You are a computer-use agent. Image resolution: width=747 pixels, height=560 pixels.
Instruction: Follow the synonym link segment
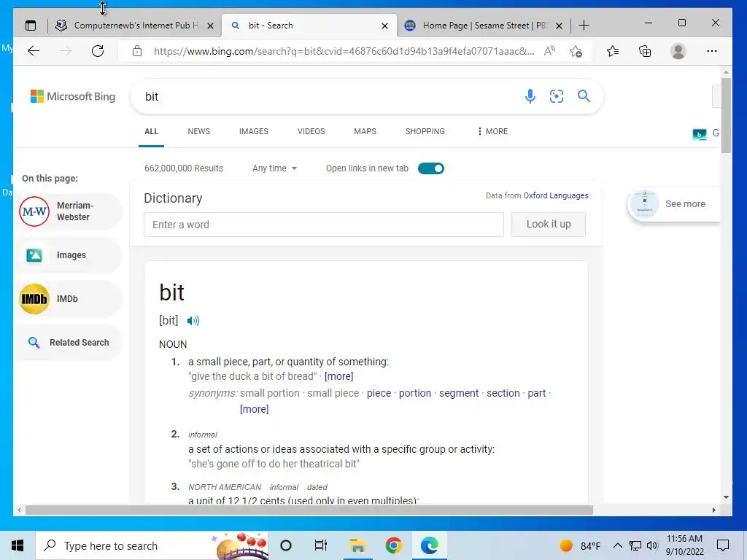point(459,393)
